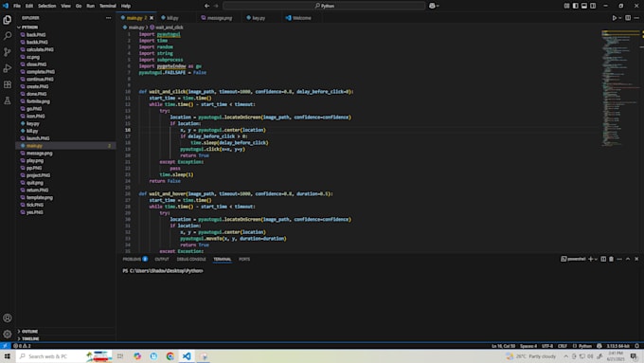
Task: Open the notifications bell in status bar
Action: 637,346
